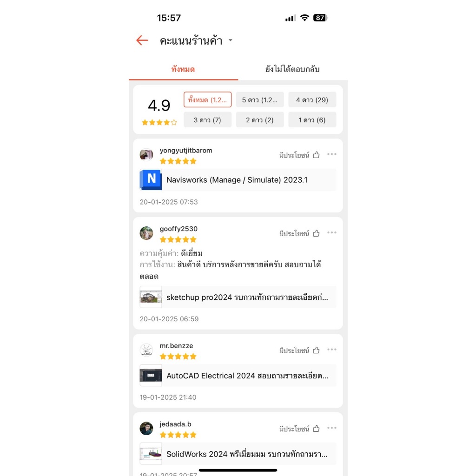476x476 pixels.
Task: Switch to the ยังไม่ได้ตอบกลับ tab
Action: [292, 69]
